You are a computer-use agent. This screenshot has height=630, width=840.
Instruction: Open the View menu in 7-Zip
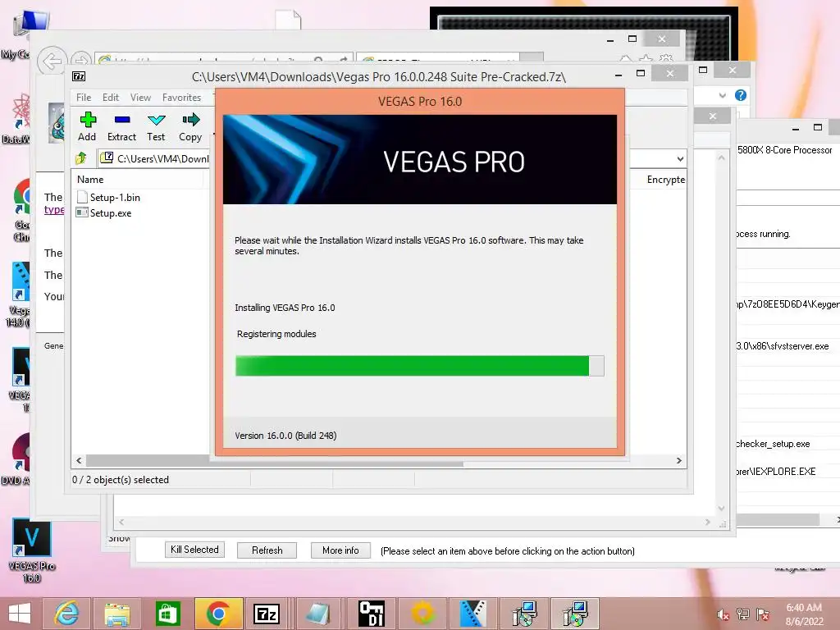coord(140,98)
